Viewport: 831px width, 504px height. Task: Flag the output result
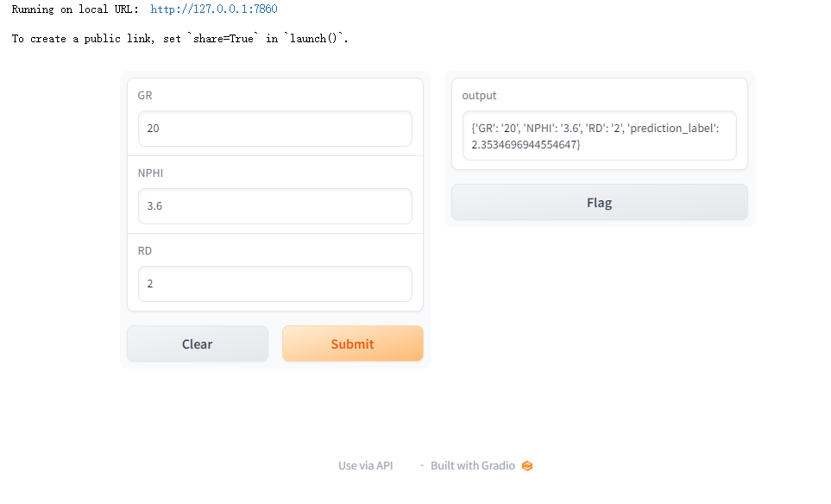point(600,203)
